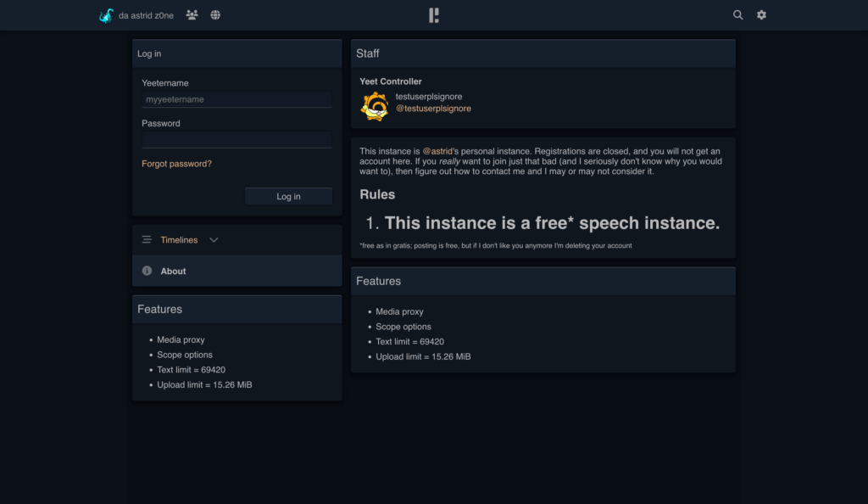Open the @astrid profile link

437,151
